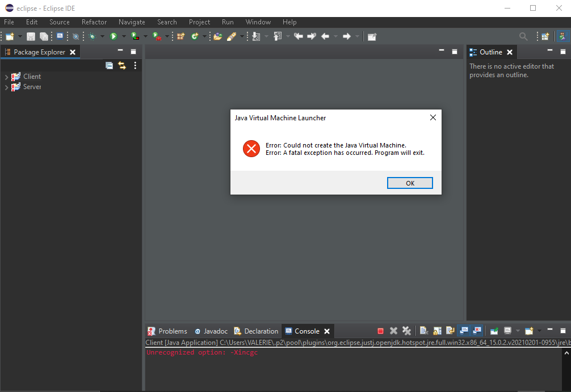571x392 pixels.
Task: Run the program with green play icon
Action: [114, 36]
